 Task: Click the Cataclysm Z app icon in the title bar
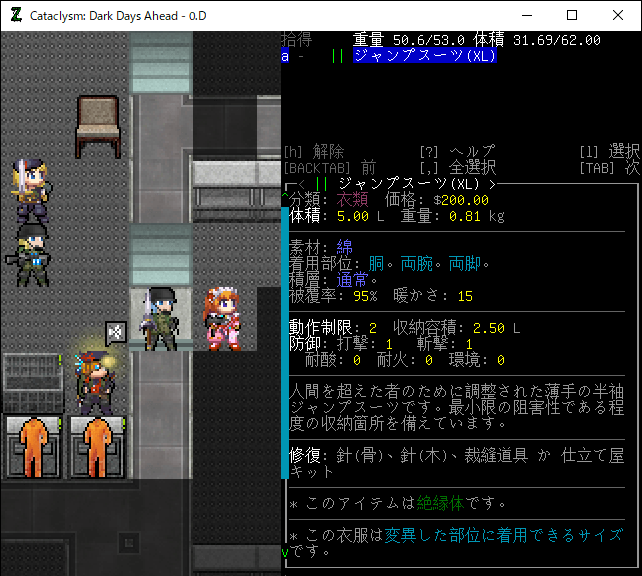pos(16,16)
